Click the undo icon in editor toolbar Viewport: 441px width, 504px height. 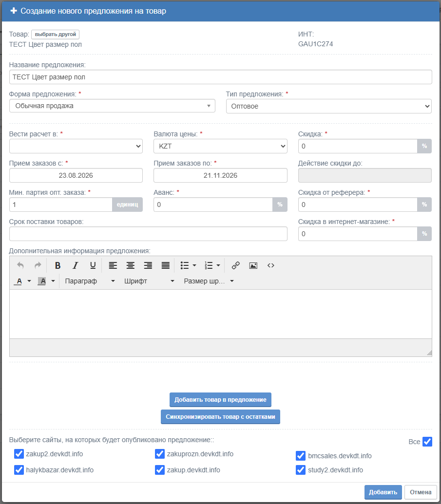(x=20, y=265)
